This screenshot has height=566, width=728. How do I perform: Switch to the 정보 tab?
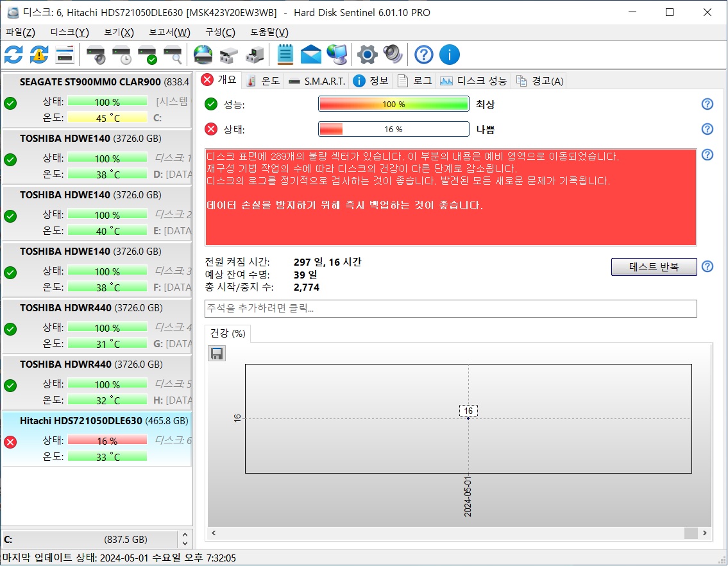click(x=371, y=81)
